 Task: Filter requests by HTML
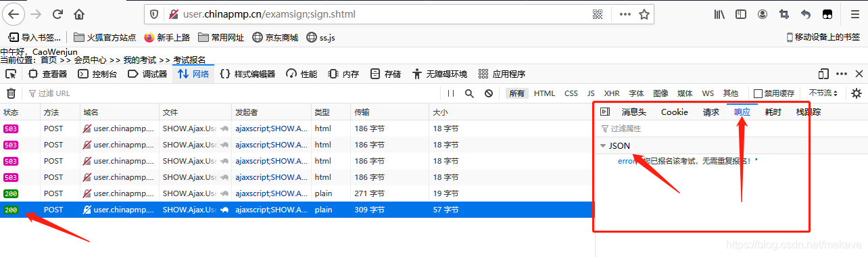pyautogui.click(x=544, y=93)
